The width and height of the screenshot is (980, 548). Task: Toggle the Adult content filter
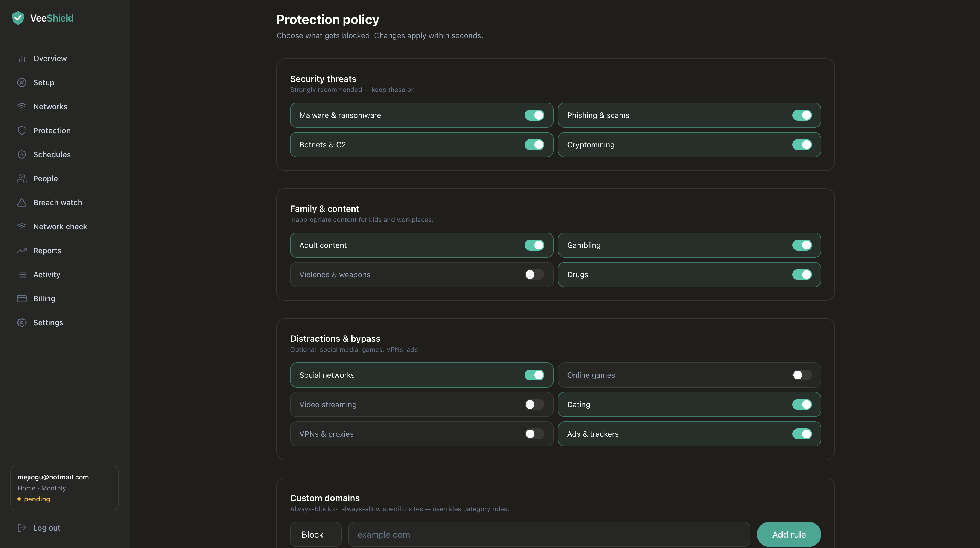pyautogui.click(x=534, y=245)
